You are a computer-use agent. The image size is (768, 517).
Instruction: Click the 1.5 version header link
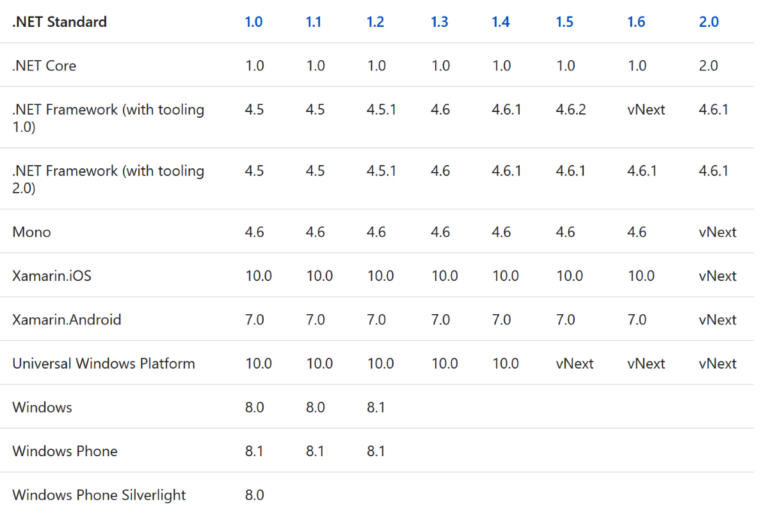click(x=565, y=22)
